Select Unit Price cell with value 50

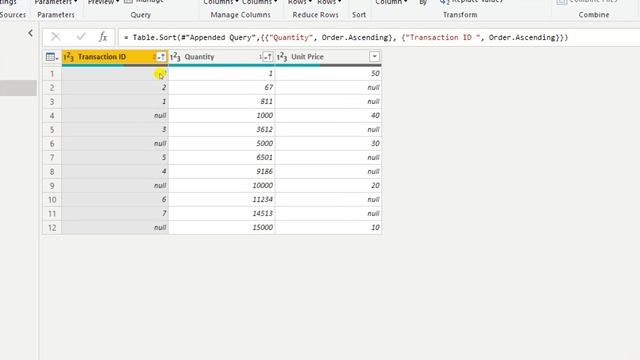click(x=328, y=74)
